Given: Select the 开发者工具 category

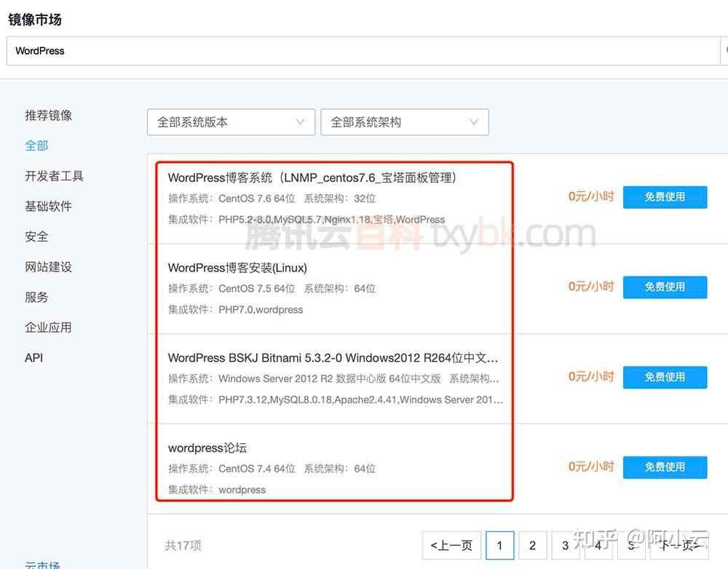Looking at the screenshot, I should [x=54, y=176].
